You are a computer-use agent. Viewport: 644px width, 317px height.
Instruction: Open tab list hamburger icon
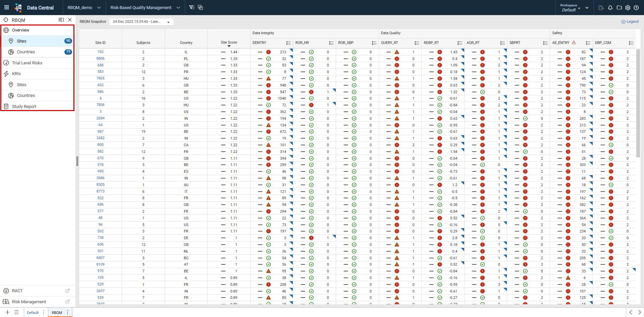[x=16, y=312]
